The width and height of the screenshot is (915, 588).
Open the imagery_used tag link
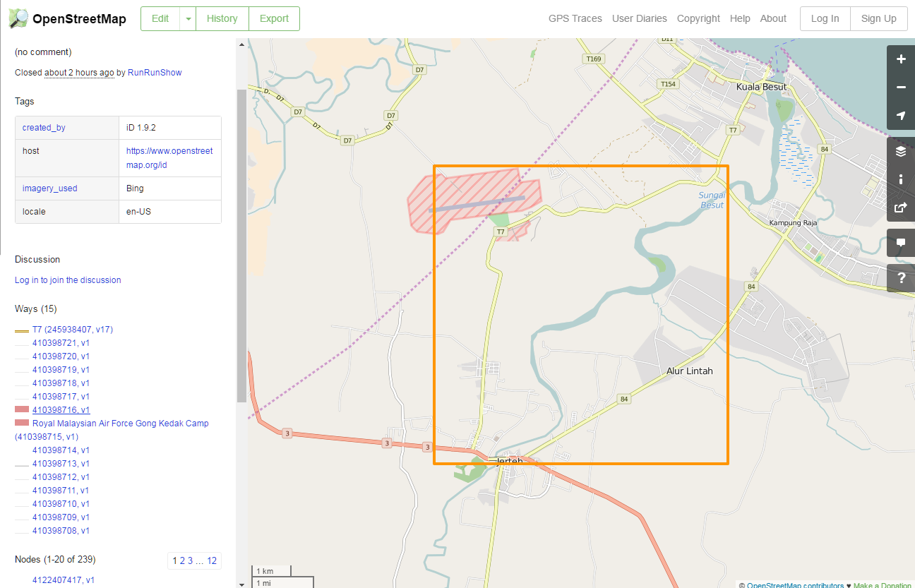coord(50,188)
